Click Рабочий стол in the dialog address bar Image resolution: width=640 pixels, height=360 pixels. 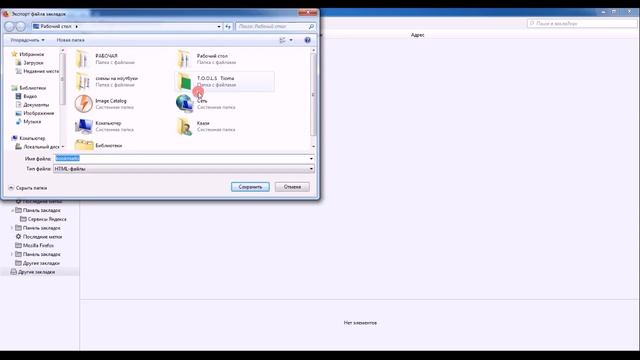click(x=56, y=27)
